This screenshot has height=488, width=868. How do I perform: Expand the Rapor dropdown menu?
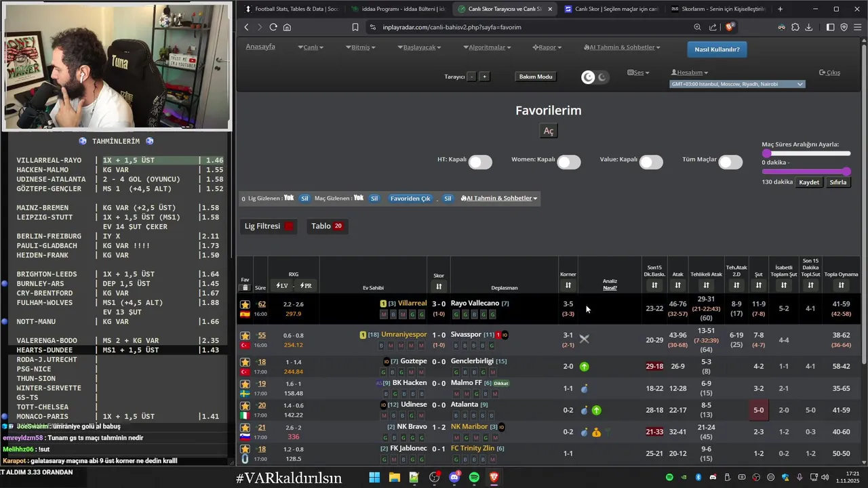pyautogui.click(x=547, y=47)
